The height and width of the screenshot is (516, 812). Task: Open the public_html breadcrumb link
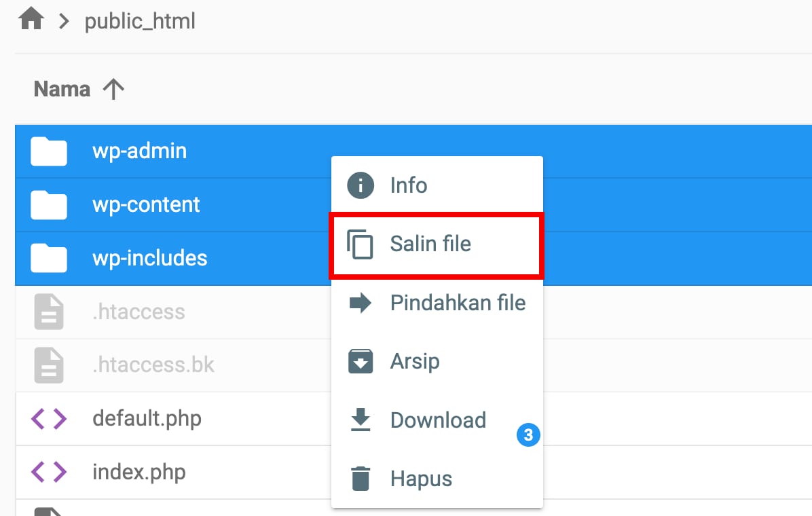140,22
